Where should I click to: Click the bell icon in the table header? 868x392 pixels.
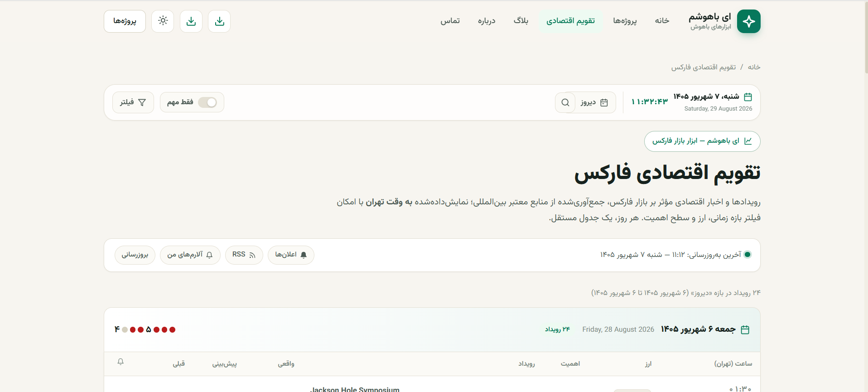coord(121,362)
